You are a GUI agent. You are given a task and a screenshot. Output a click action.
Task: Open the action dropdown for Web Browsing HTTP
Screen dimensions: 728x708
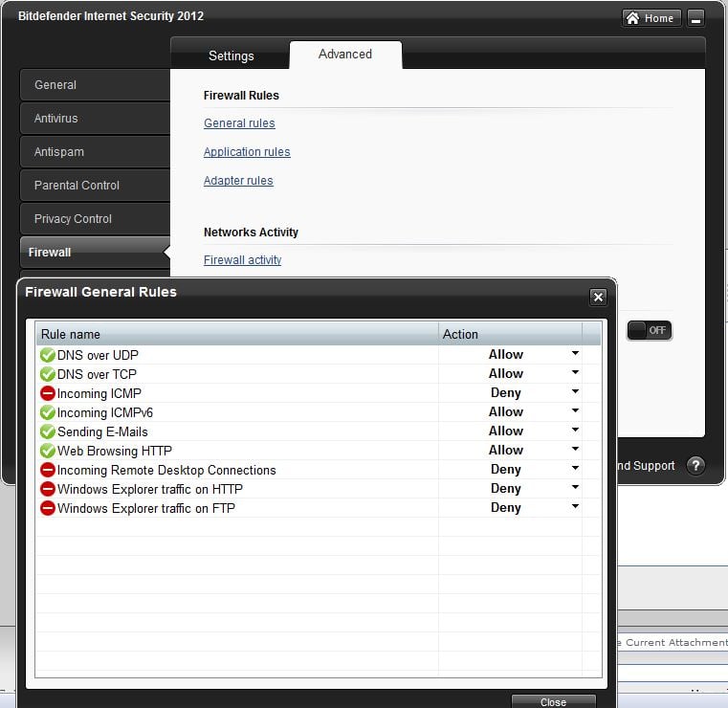575,449
